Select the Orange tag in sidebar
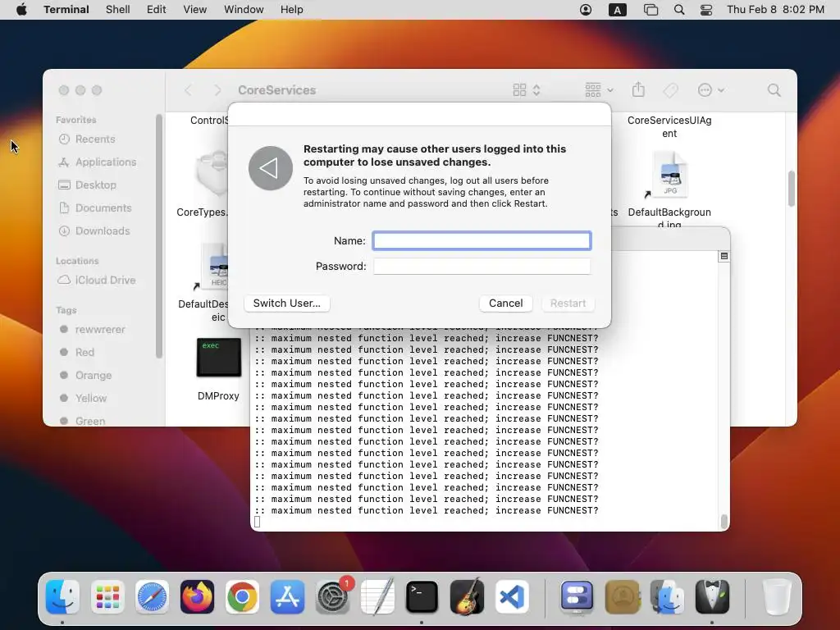This screenshot has width=840, height=630. 94,376
